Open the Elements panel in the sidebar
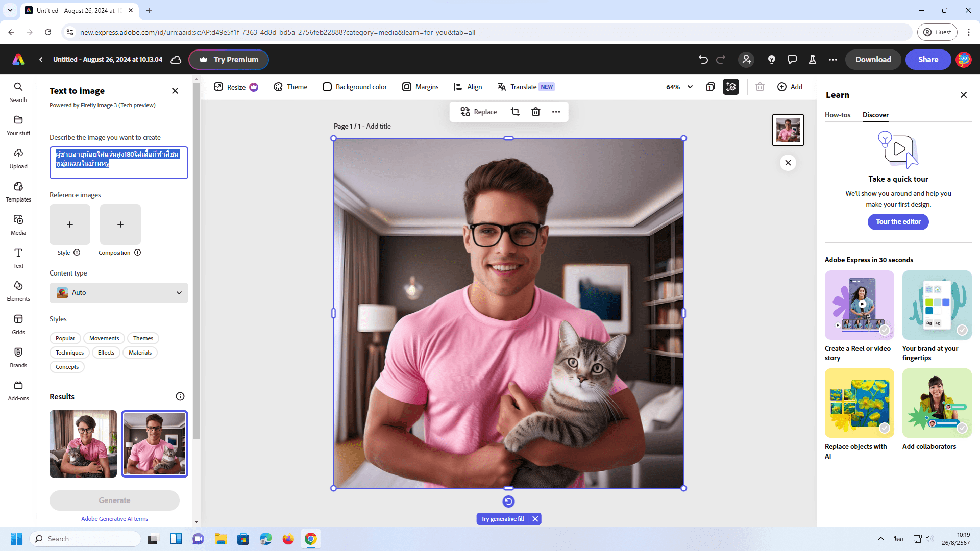The height and width of the screenshot is (551, 980). 18,291
